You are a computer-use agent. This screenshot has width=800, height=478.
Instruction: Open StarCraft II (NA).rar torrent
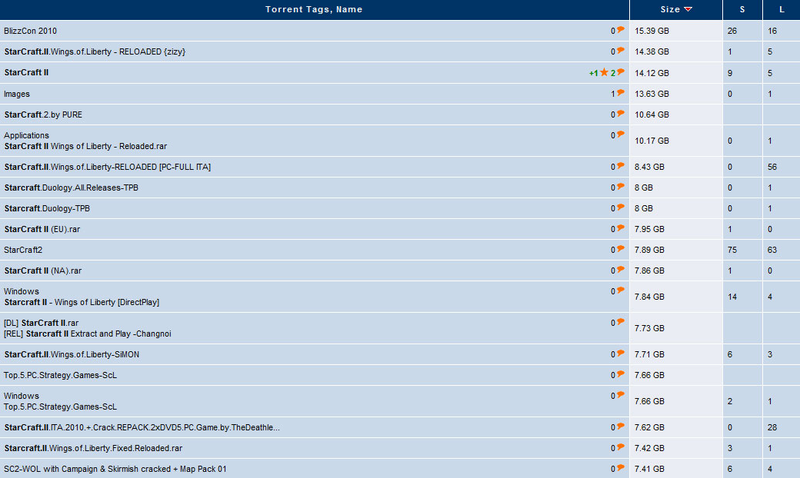[43, 271]
